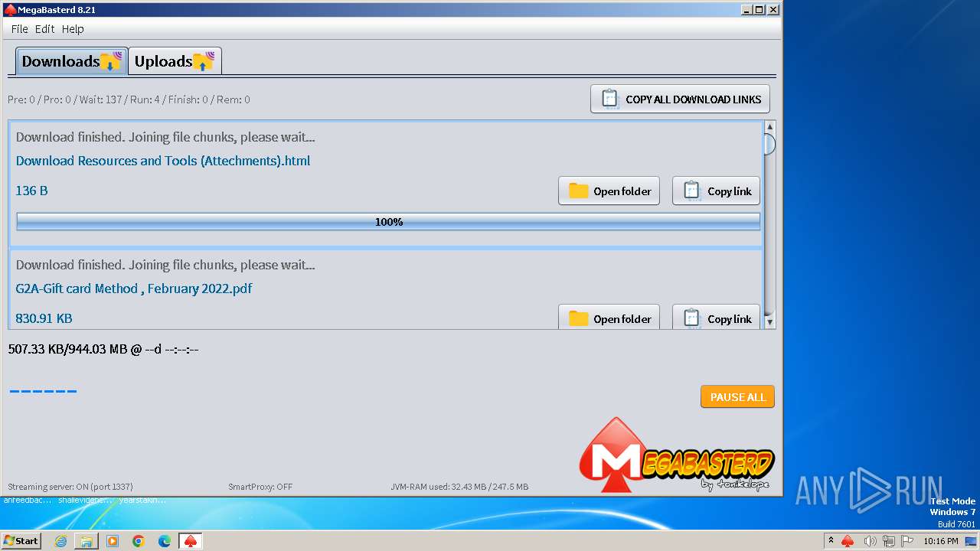
Task: Click the network icon in system tray
Action: [889, 541]
